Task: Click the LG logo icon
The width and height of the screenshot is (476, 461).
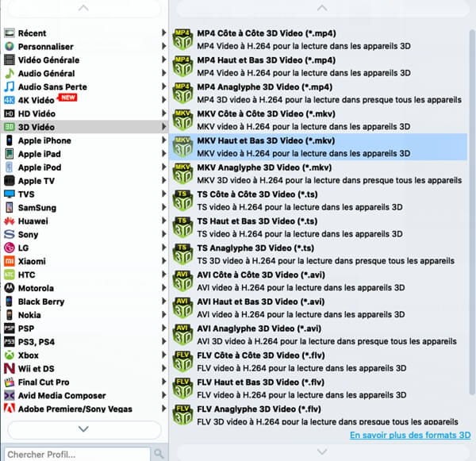Action: click(x=9, y=248)
